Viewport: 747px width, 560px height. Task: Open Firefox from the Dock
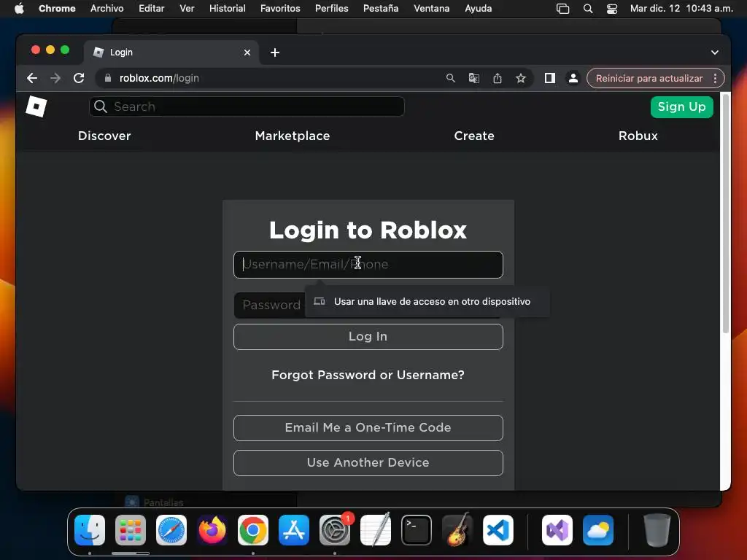(212, 530)
